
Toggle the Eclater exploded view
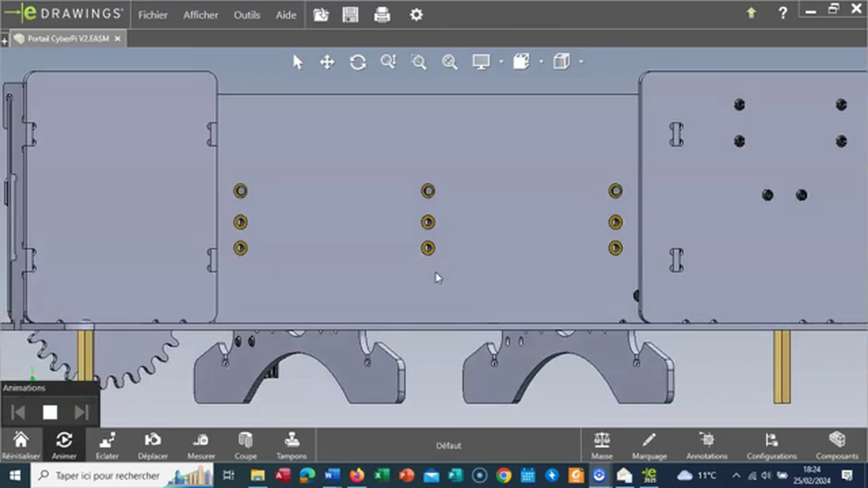[x=107, y=445]
